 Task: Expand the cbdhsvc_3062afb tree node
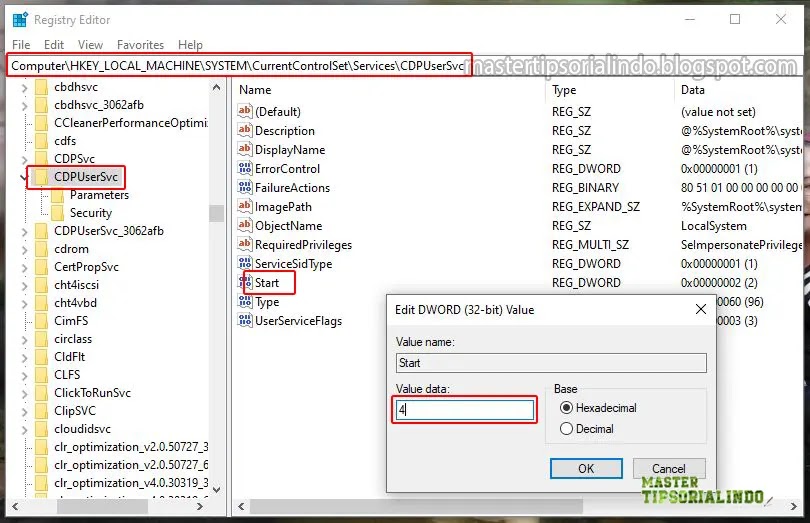click(x=24, y=106)
